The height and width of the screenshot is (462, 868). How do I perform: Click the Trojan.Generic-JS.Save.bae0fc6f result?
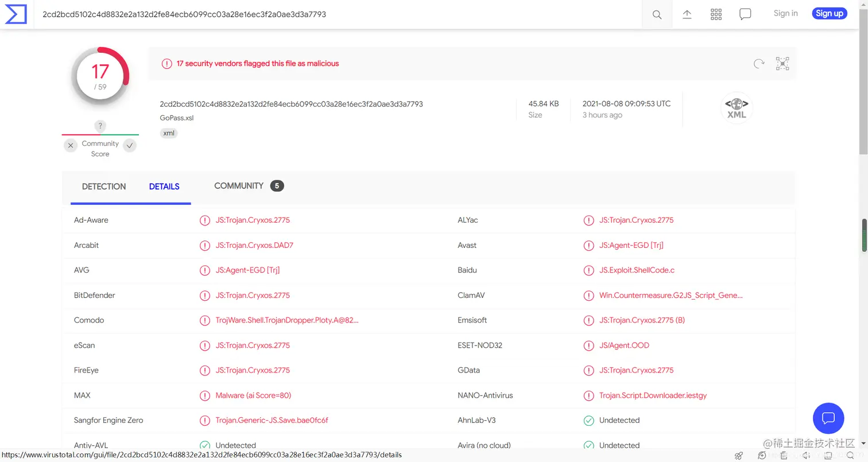click(272, 421)
